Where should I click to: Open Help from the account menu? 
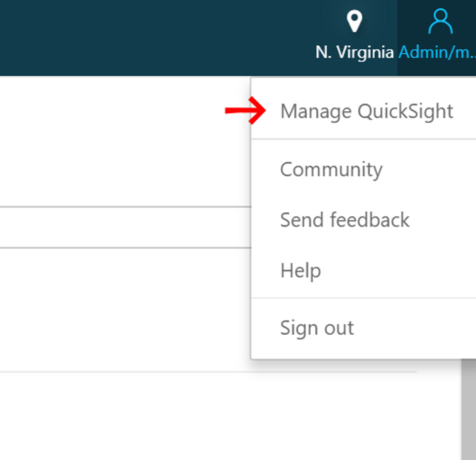pyautogui.click(x=300, y=271)
